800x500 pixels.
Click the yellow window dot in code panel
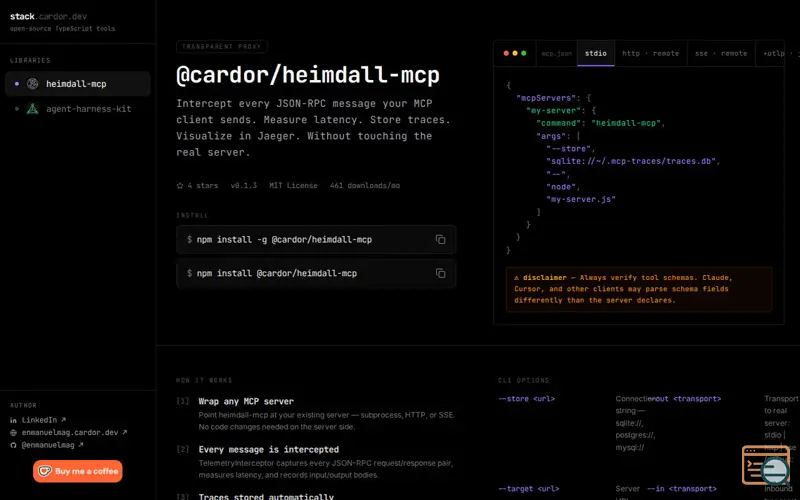[515, 53]
